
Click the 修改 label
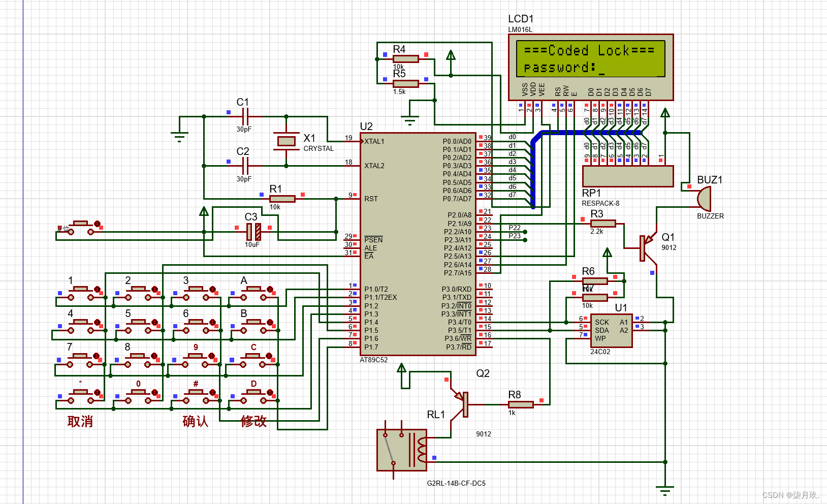pyautogui.click(x=253, y=421)
